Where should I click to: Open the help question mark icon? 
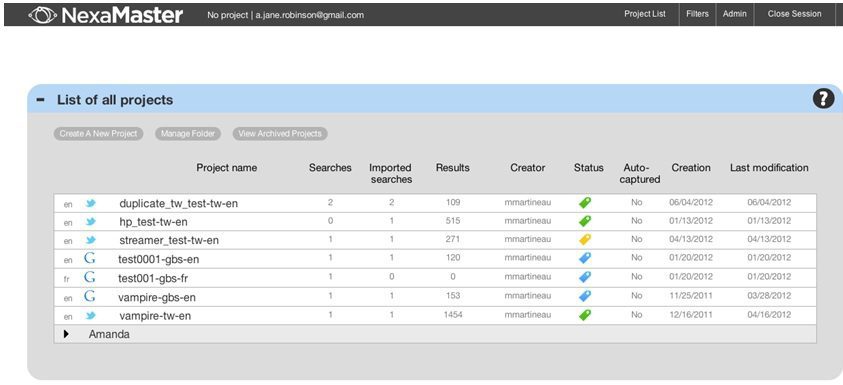click(823, 98)
